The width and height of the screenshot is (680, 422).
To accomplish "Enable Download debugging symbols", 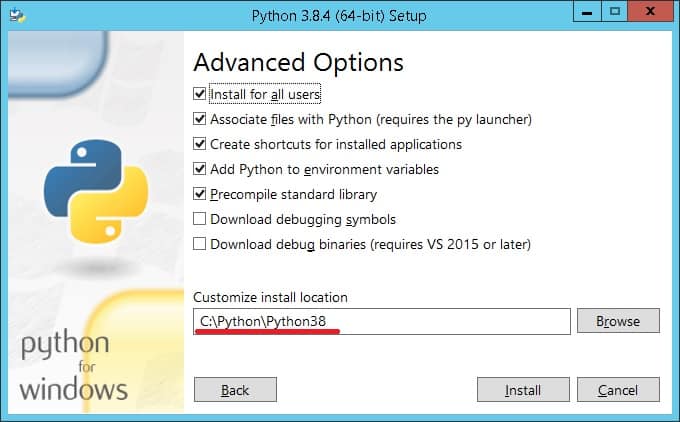I will pos(199,219).
